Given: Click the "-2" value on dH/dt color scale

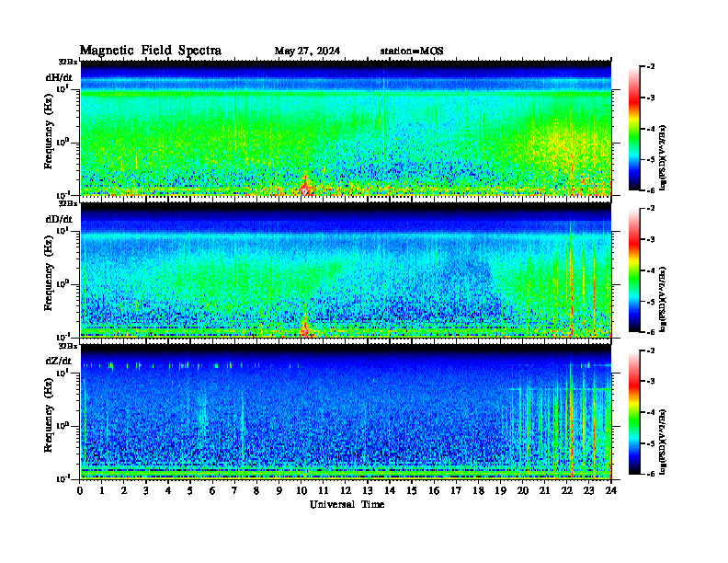Looking at the screenshot, I should coord(652,67).
